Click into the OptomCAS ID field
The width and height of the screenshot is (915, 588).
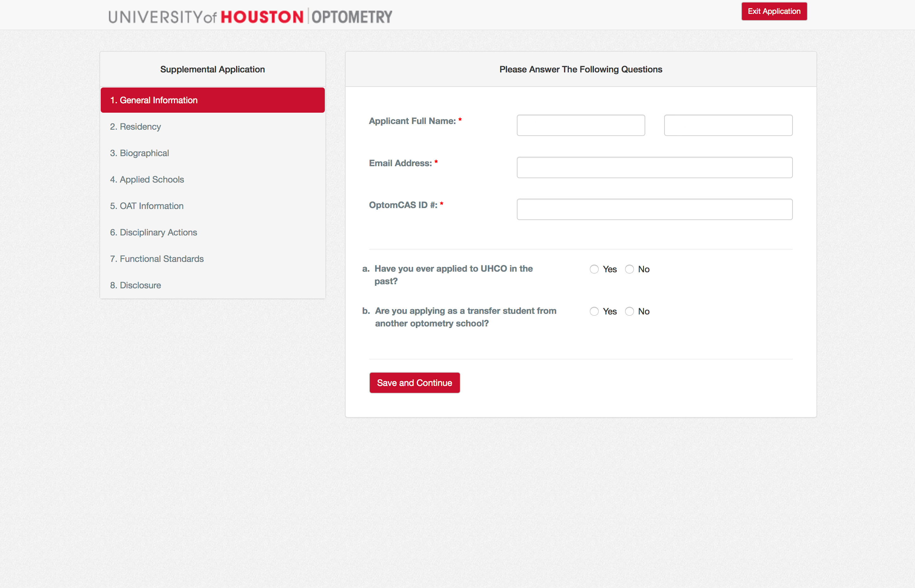[654, 209]
